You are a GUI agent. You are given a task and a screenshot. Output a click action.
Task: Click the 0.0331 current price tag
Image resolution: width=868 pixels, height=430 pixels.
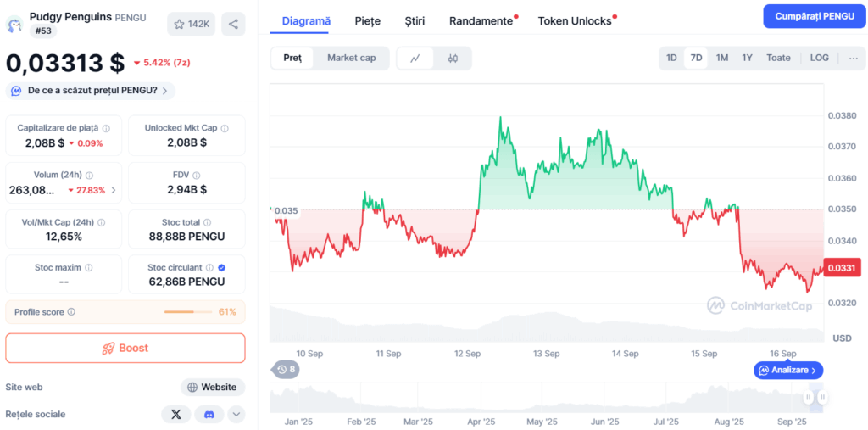point(843,268)
